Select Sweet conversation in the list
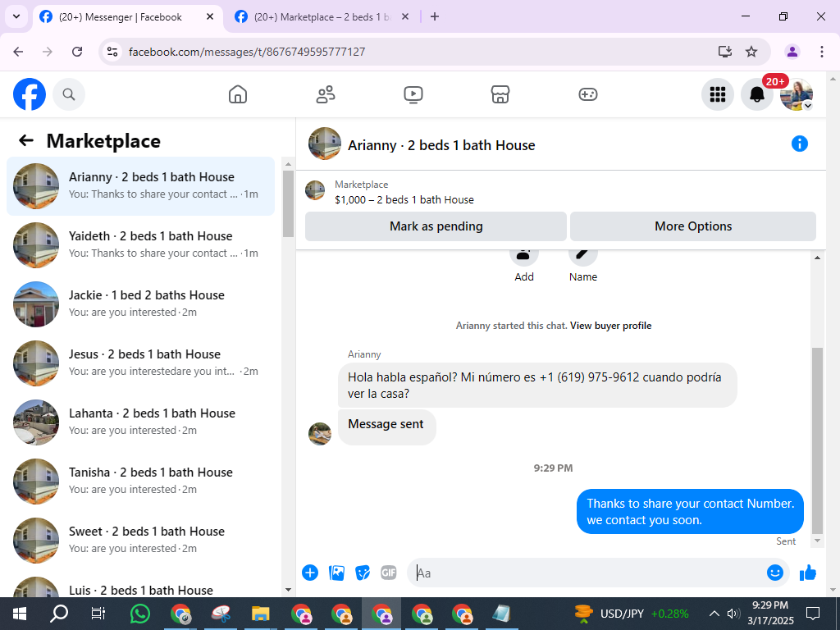 [x=140, y=540]
